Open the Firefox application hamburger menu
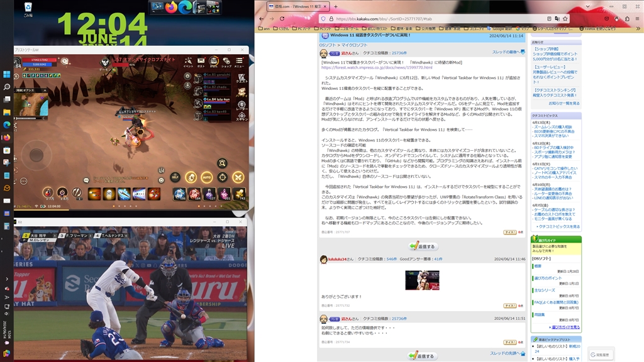The height and width of the screenshot is (362, 644). (638, 18)
